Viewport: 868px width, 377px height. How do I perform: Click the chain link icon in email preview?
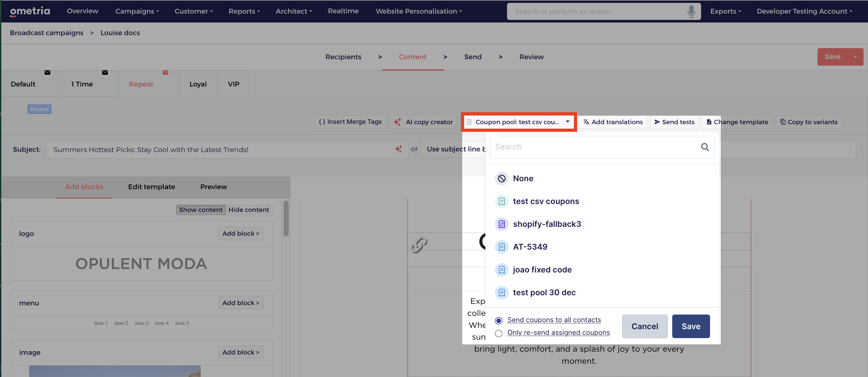(418, 244)
